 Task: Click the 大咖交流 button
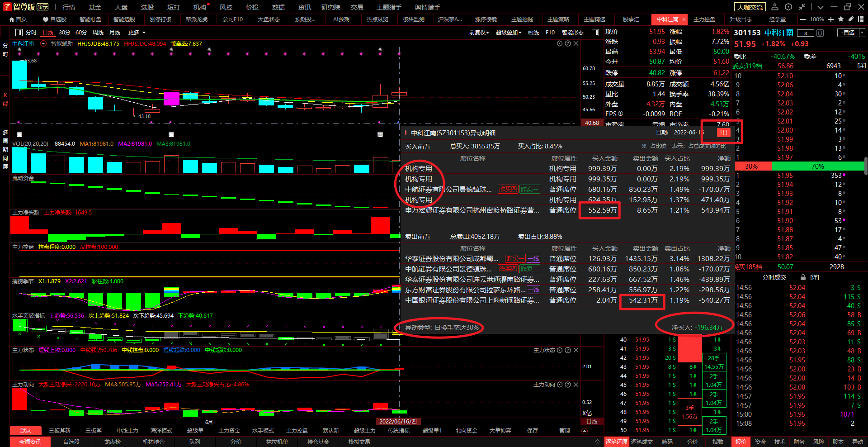click(x=750, y=7)
